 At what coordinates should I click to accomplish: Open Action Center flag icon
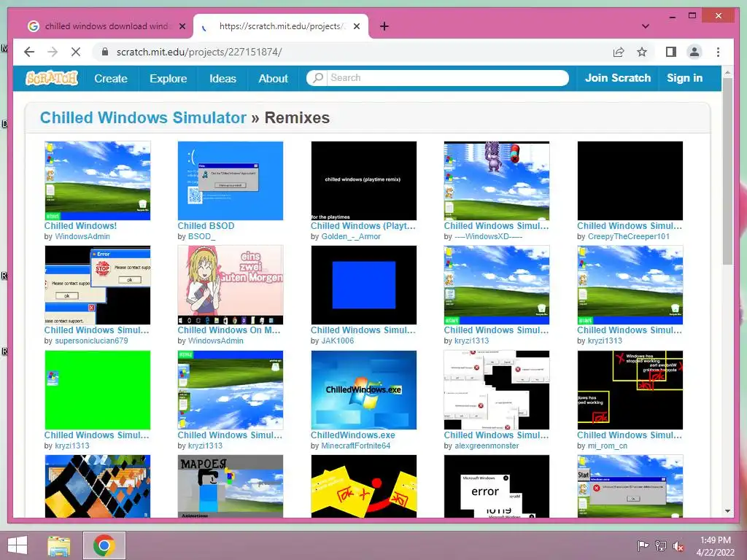click(643, 545)
